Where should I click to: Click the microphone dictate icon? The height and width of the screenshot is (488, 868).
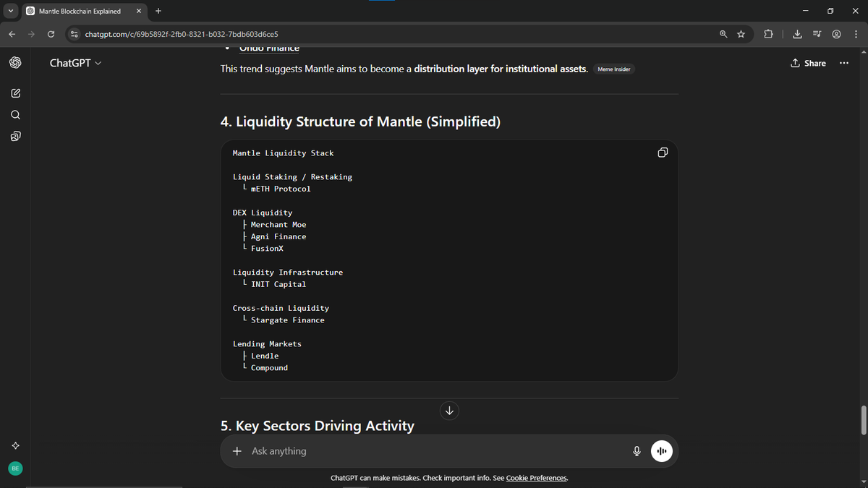click(637, 451)
